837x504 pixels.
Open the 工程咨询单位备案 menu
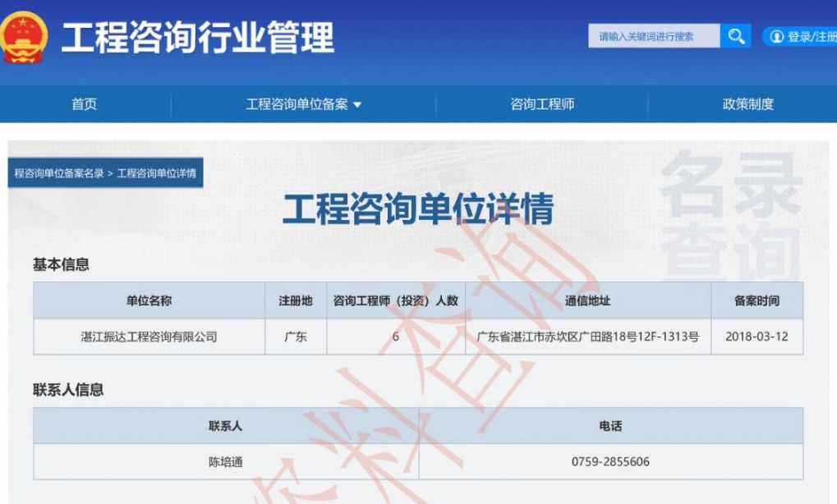click(x=297, y=104)
